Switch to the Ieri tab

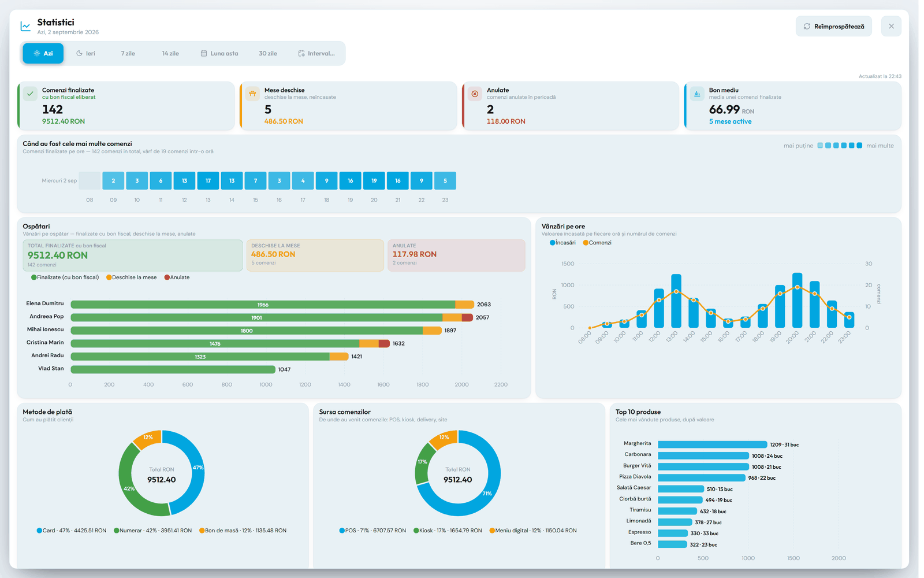(x=86, y=53)
